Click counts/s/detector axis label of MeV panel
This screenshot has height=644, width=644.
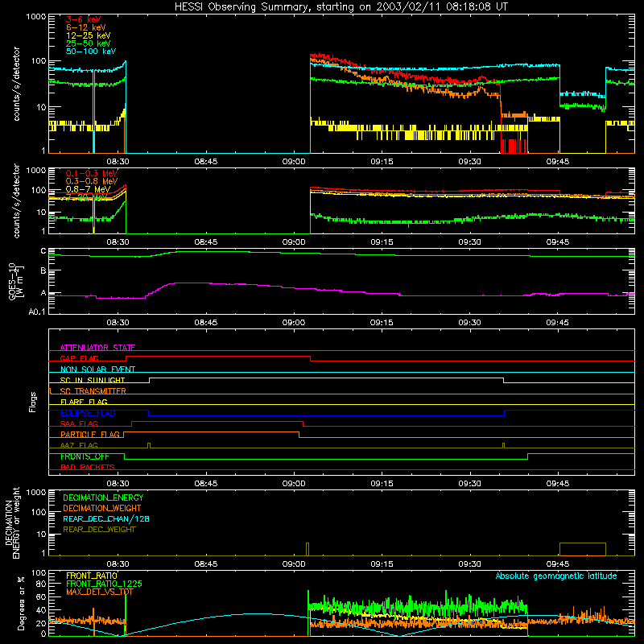[x=16, y=200]
